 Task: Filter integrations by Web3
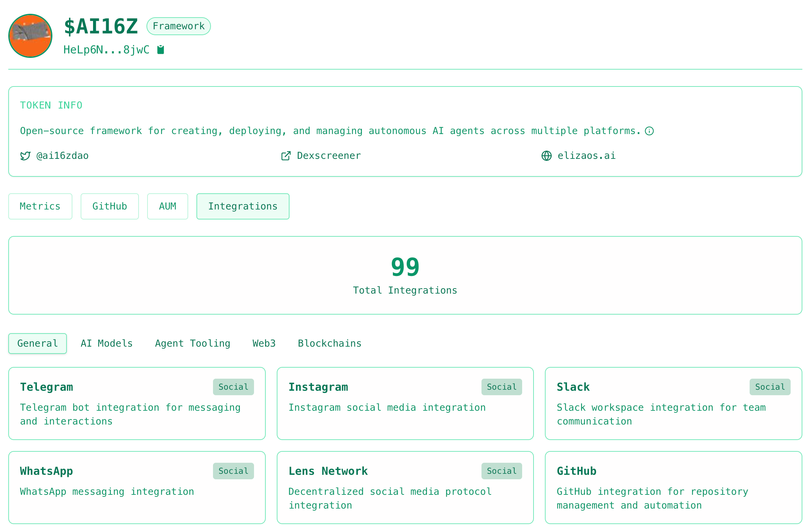tap(264, 344)
